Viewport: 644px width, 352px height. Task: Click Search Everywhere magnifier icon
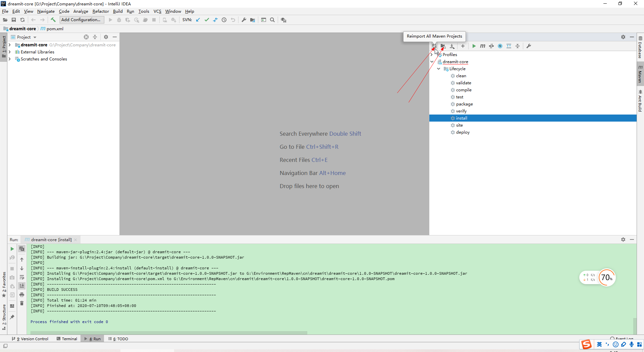272,20
